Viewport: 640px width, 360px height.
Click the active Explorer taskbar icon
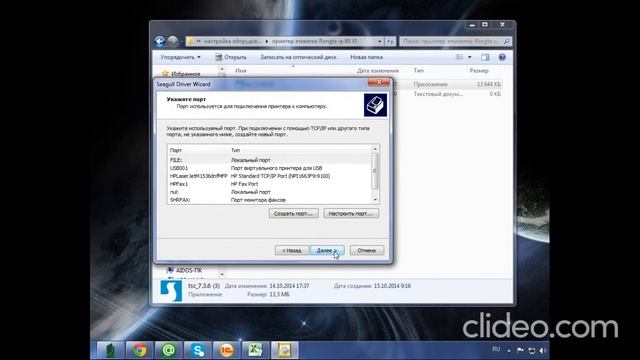point(284,350)
